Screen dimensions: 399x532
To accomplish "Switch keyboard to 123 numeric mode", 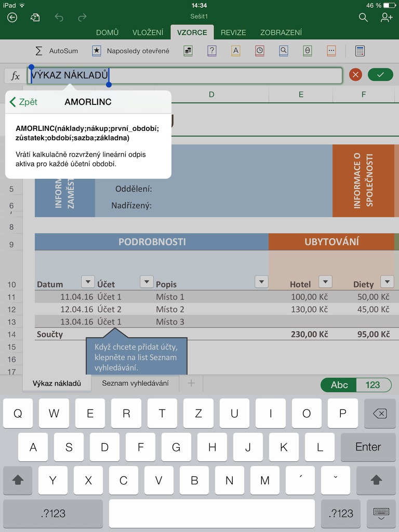I will click(x=373, y=385).
